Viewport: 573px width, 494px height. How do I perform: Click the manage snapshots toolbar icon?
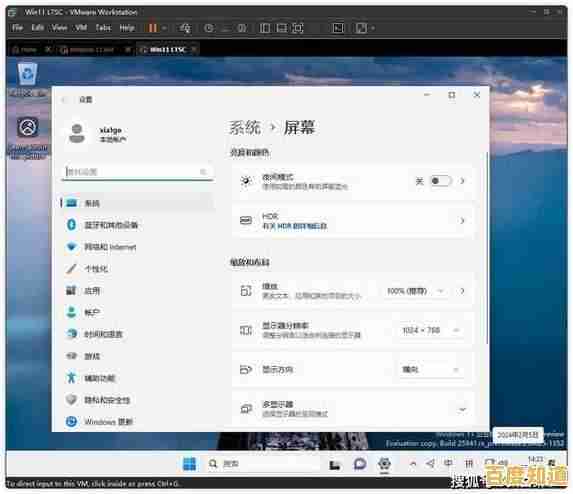tap(242, 28)
